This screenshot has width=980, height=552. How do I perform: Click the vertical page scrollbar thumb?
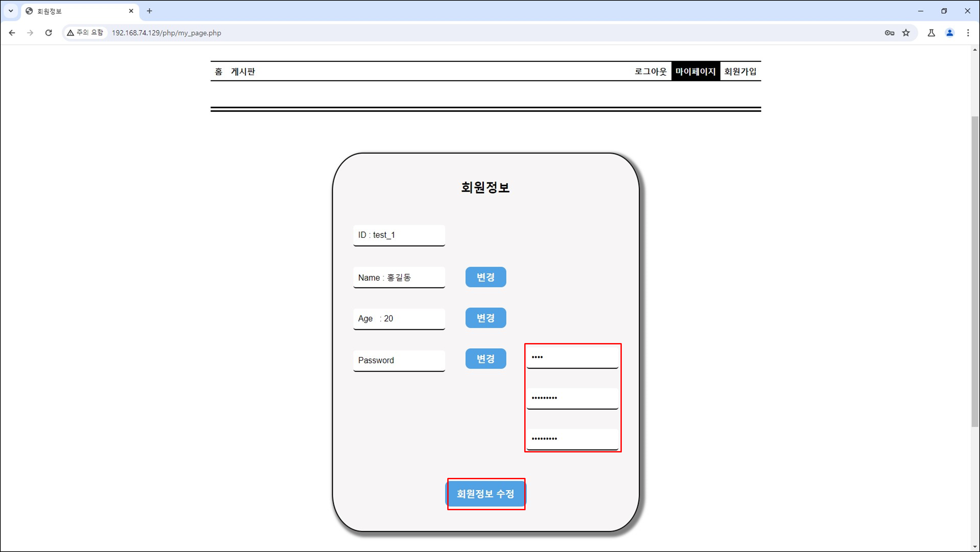(975, 272)
